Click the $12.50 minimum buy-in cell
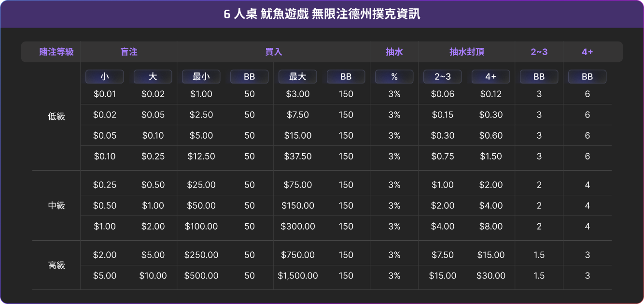The height and width of the screenshot is (304, 644). click(201, 157)
